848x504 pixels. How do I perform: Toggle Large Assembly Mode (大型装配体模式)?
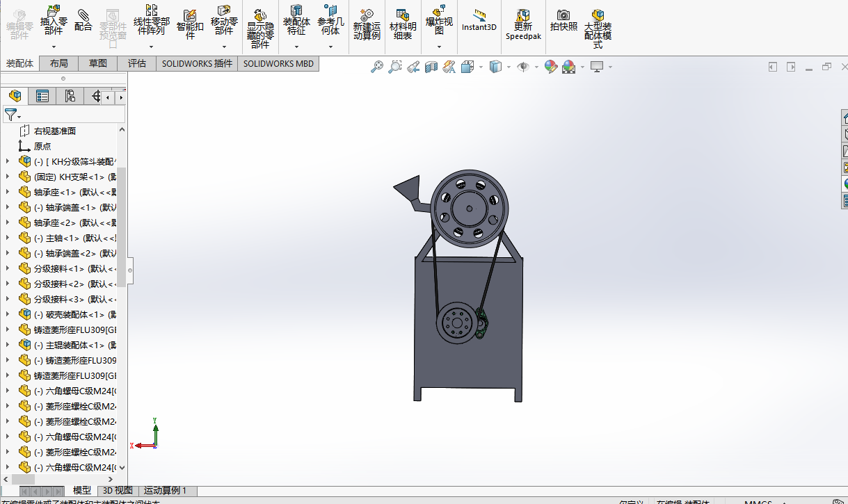tap(598, 29)
